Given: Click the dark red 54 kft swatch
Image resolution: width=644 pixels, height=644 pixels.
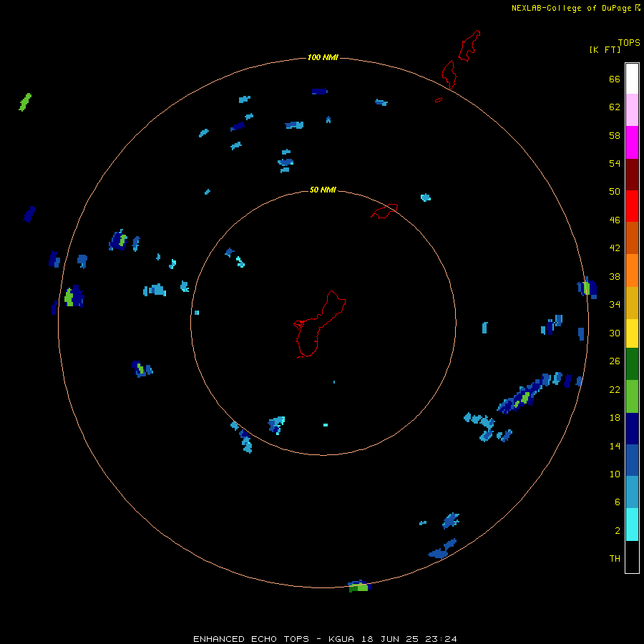Looking at the screenshot, I should click(632, 174).
